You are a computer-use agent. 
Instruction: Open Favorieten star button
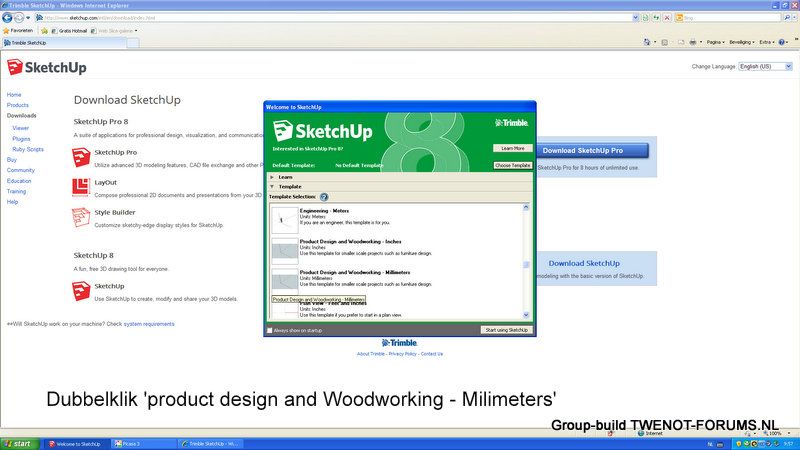tap(18, 31)
